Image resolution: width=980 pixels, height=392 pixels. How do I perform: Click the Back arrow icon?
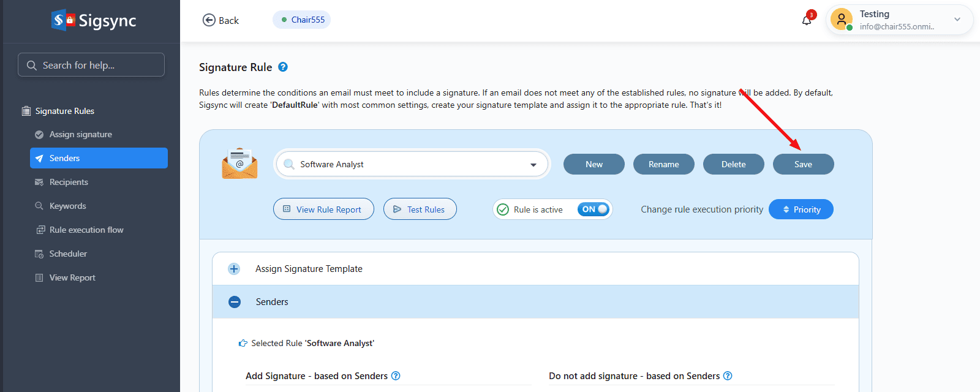click(x=209, y=20)
